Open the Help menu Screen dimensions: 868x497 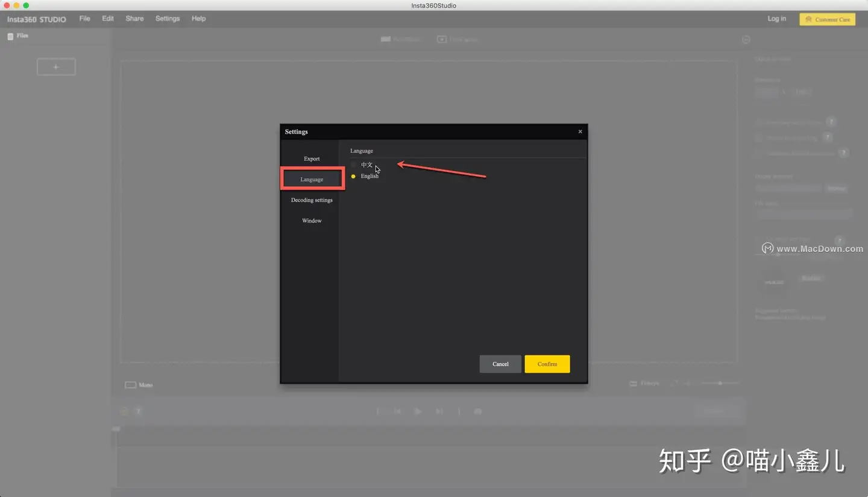(x=199, y=19)
